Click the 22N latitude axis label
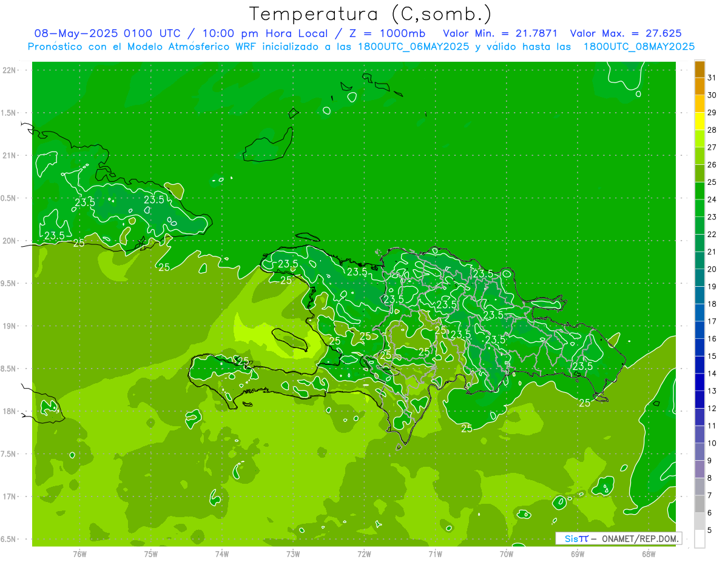728x562 pixels. coord(10,70)
